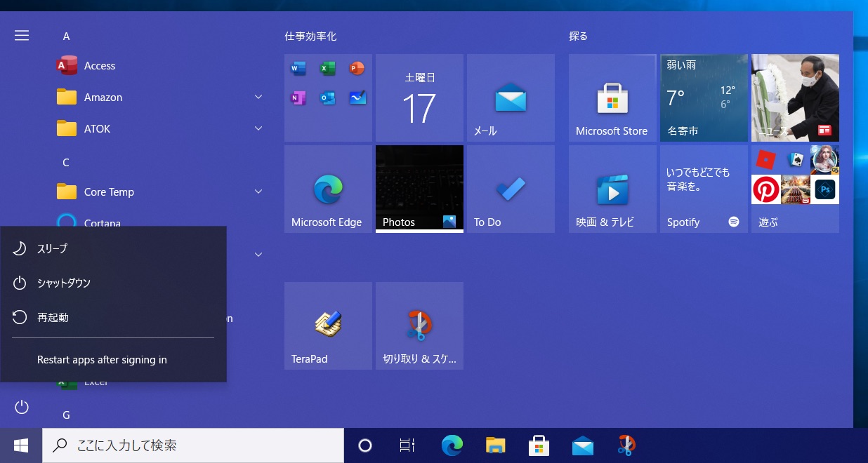Click the Windows Start button
This screenshot has width=868, height=463.
pos(21,445)
